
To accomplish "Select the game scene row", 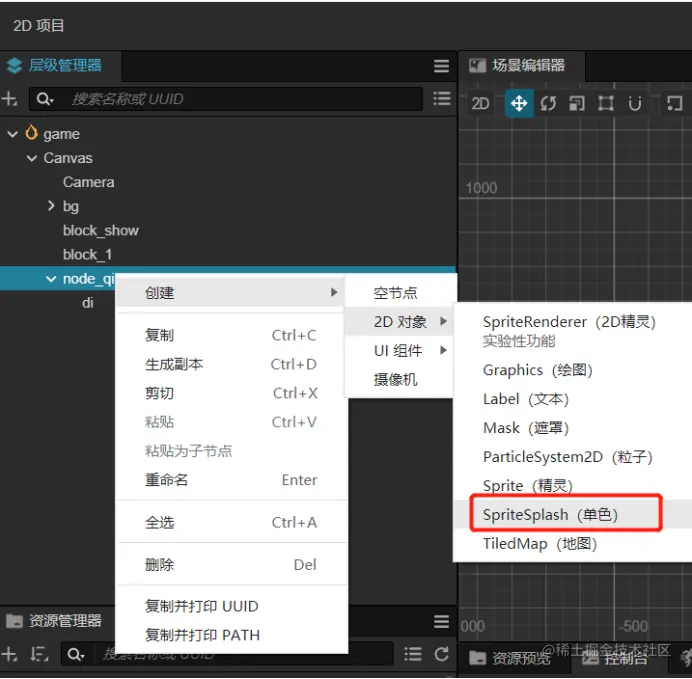I will coord(228,134).
